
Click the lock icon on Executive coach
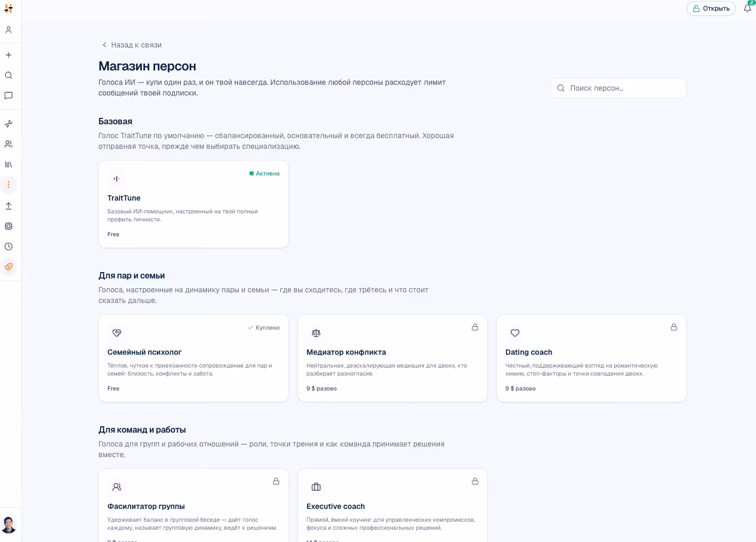[475, 481]
